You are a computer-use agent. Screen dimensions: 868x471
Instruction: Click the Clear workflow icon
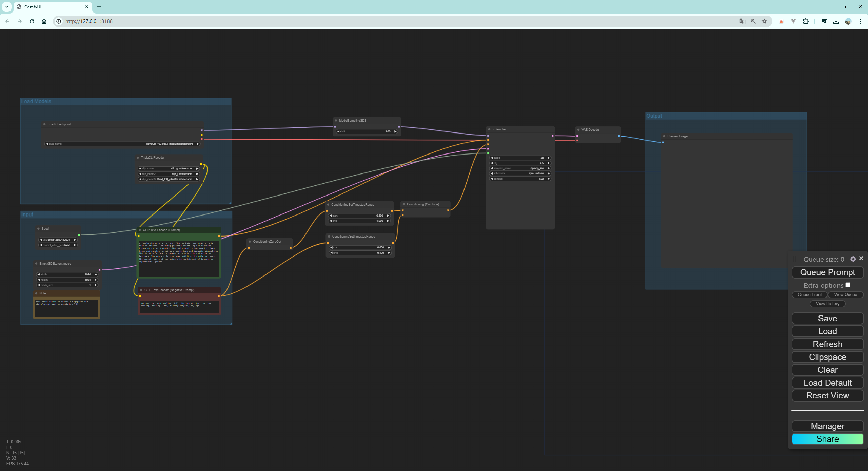[x=827, y=369]
